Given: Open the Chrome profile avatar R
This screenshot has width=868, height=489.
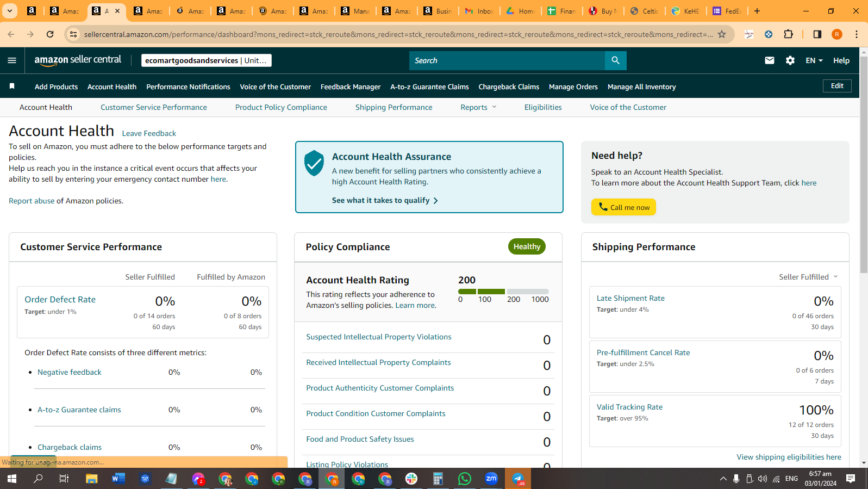Looking at the screenshot, I should [x=837, y=34].
